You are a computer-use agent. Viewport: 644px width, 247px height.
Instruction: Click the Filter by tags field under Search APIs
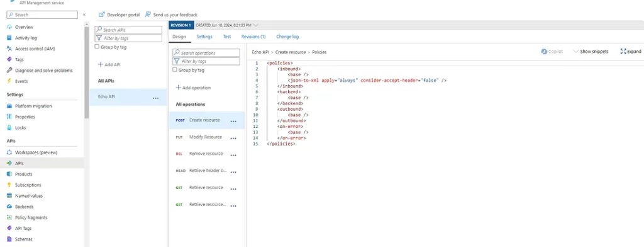[128, 38]
